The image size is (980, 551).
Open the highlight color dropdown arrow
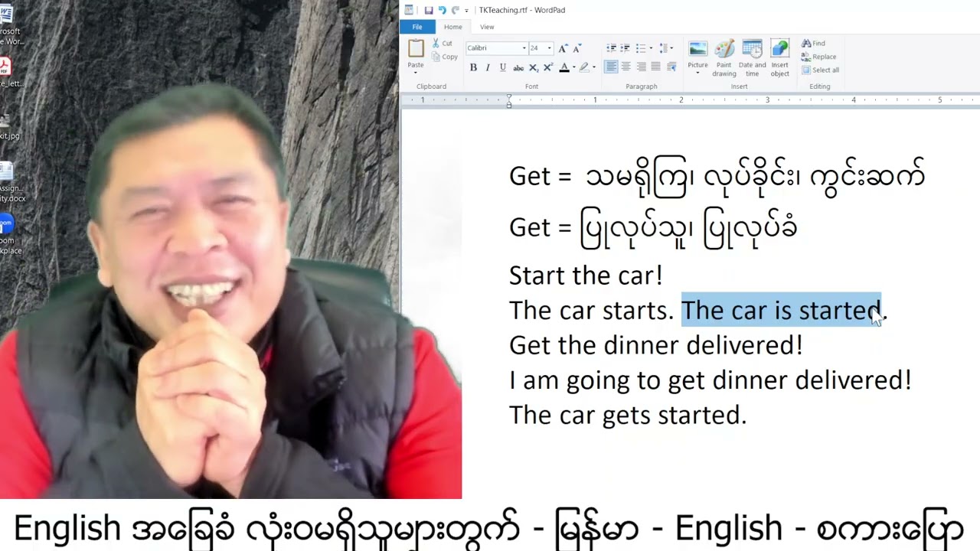click(593, 67)
